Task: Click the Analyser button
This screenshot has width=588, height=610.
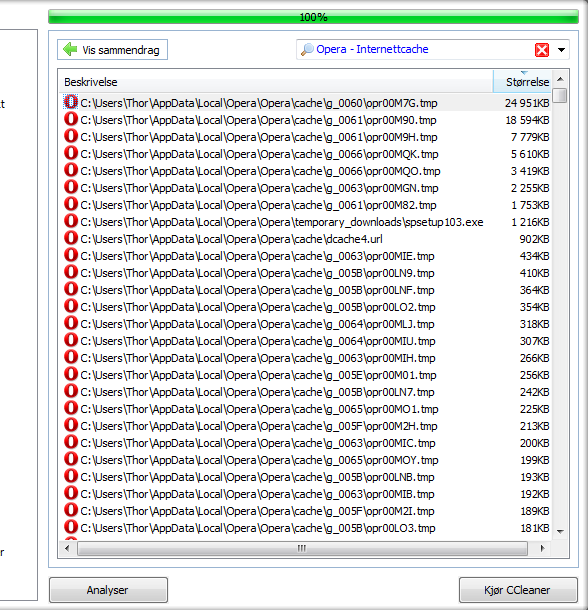Action: tap(109, 590)
